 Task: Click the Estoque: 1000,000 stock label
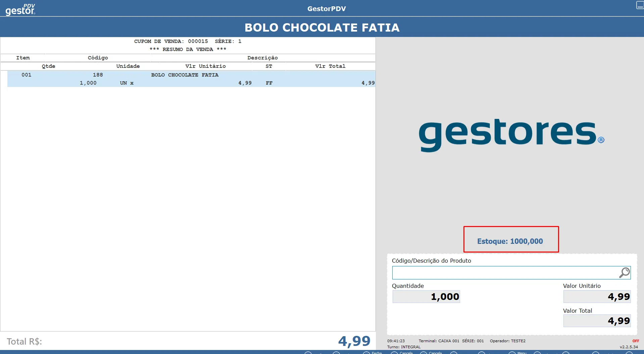[510, 241]
